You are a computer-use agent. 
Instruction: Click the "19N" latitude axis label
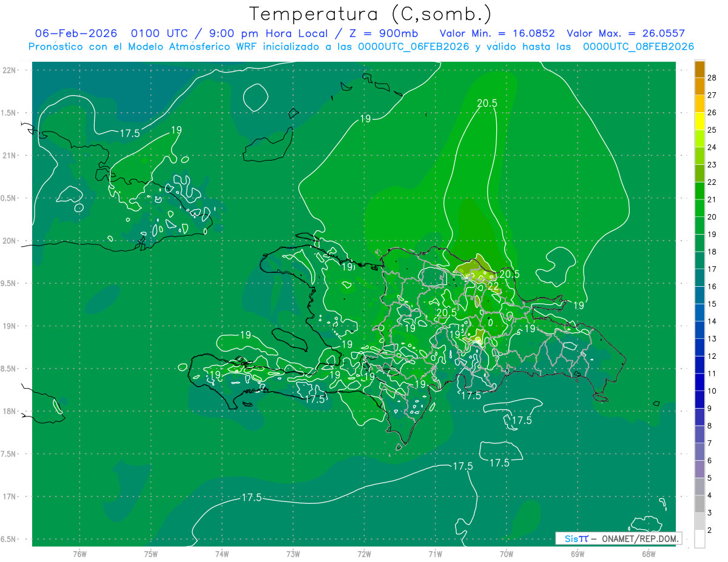click(10, 326)
